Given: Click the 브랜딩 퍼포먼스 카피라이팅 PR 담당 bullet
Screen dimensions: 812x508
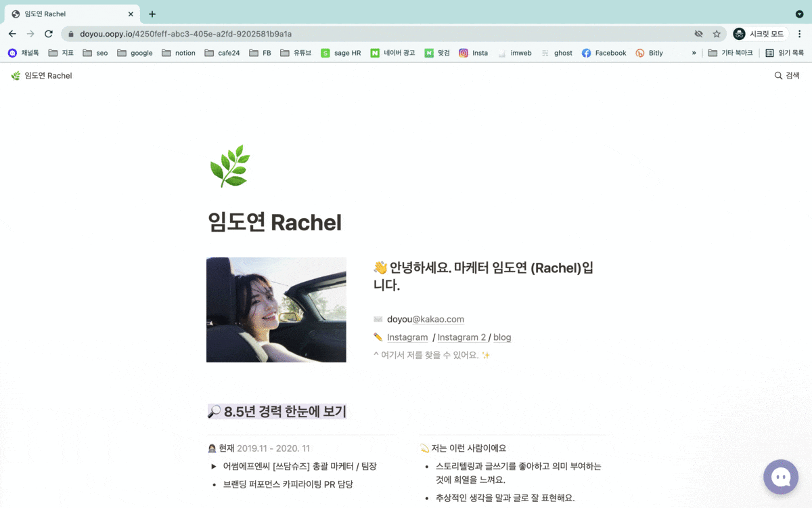Looking at the screenshot, I should [288, 484].
